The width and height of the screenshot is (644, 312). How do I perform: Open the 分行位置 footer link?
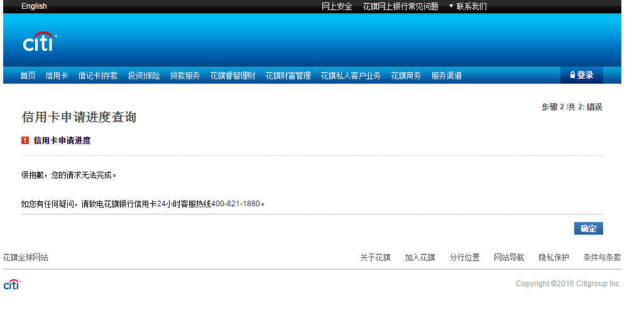[464, 258]
